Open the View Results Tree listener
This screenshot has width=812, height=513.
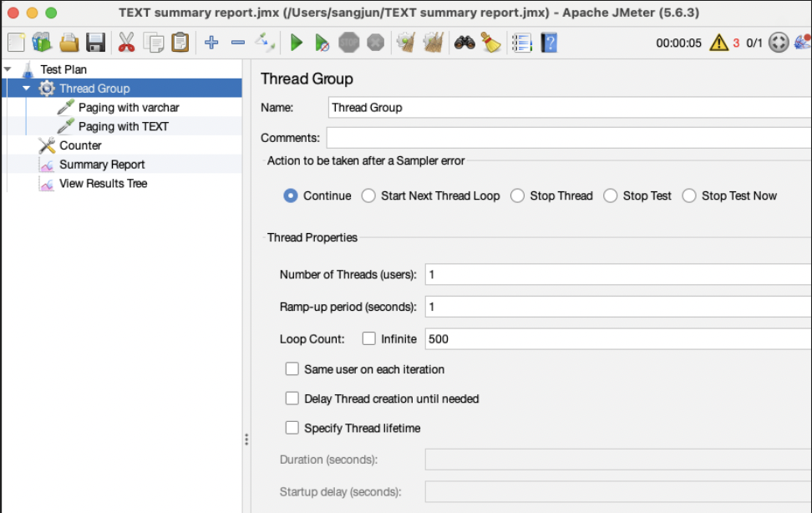[x=103, y=184]
